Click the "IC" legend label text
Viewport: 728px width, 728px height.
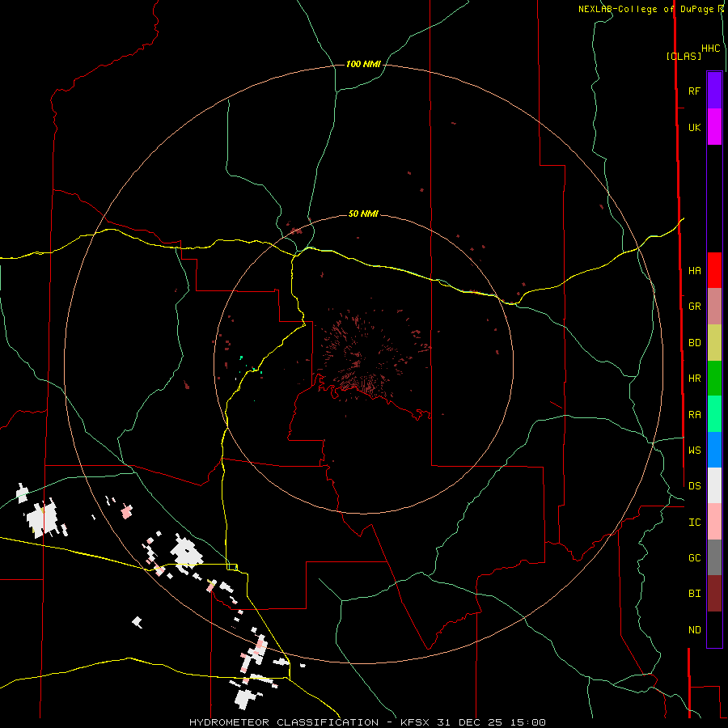point(694,523)
